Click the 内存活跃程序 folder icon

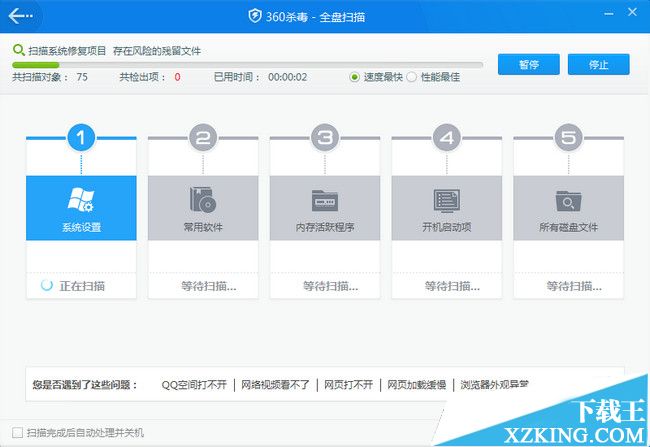pyautogui.click(x=324, y=198)
